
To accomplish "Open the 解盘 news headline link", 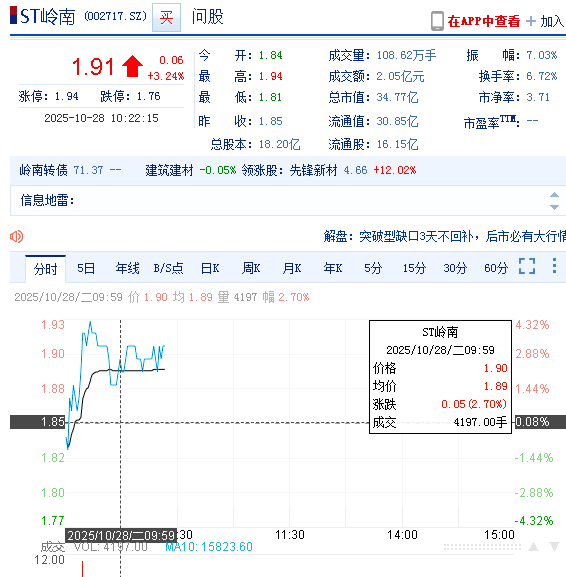I will [444, 236].
